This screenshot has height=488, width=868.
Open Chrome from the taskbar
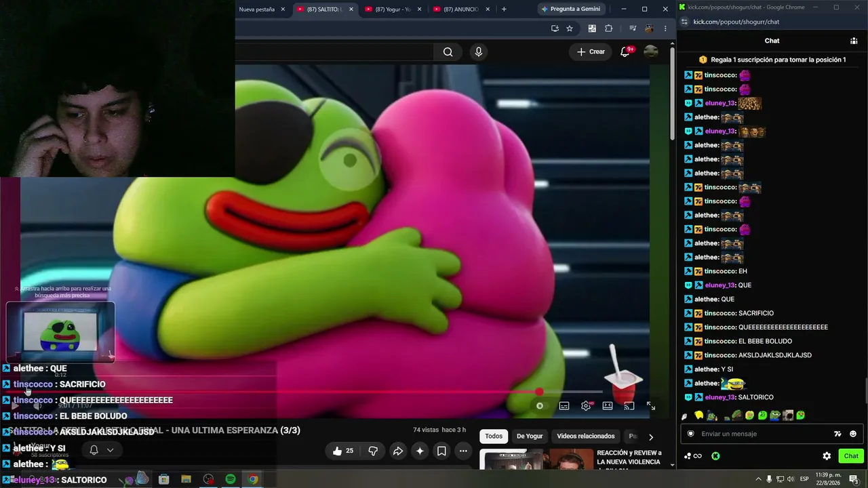click(253, 479)
